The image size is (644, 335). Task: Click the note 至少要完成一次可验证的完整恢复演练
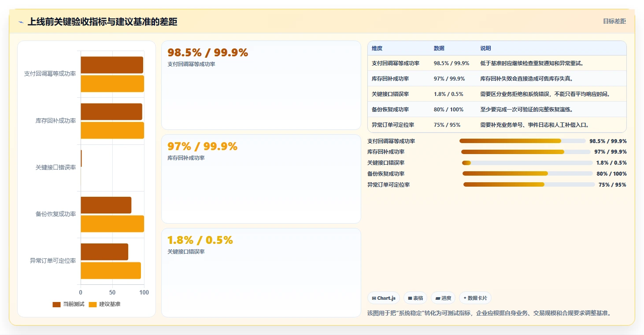pyautogui.click(x=526, y=109)
